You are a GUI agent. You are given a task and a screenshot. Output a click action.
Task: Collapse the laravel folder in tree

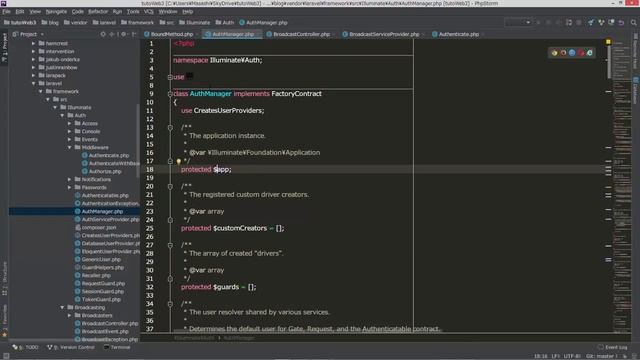[33, 83]
